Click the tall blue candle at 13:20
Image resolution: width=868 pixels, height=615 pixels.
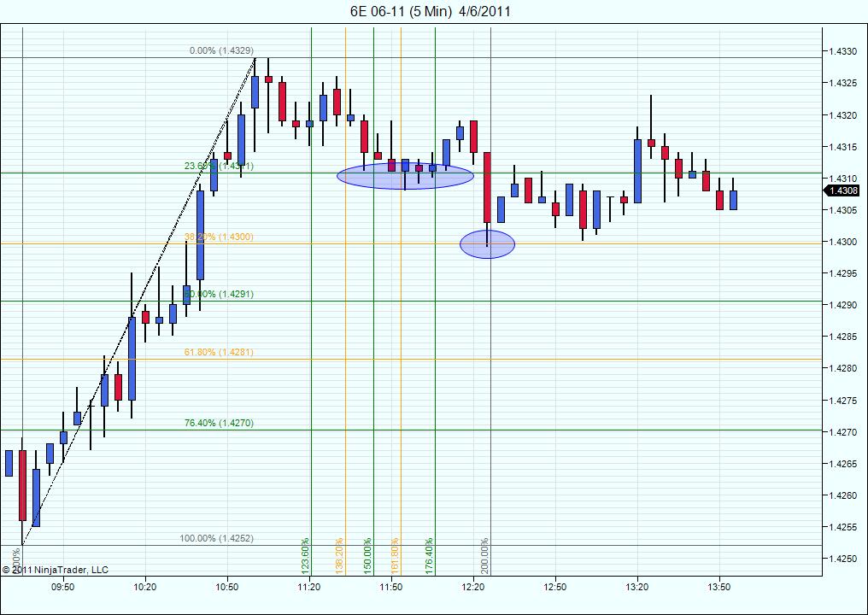click(x=637, y=171)
